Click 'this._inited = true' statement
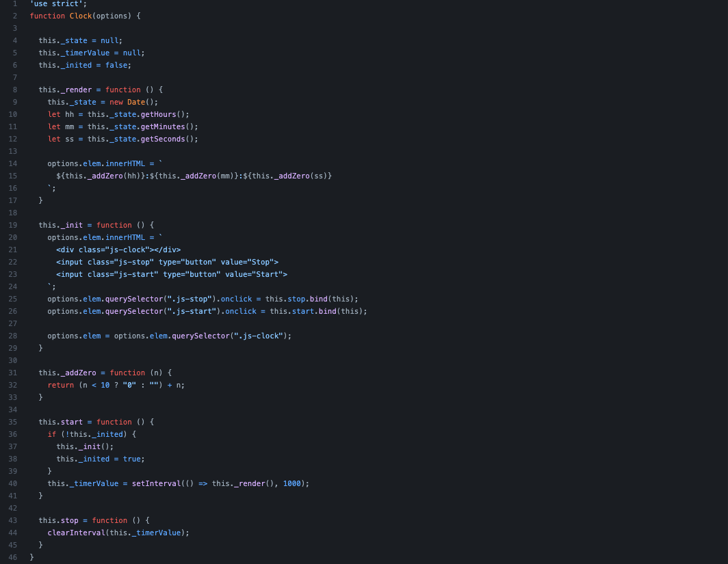Viewport: 728px width, 564px height. click(101, 459)
